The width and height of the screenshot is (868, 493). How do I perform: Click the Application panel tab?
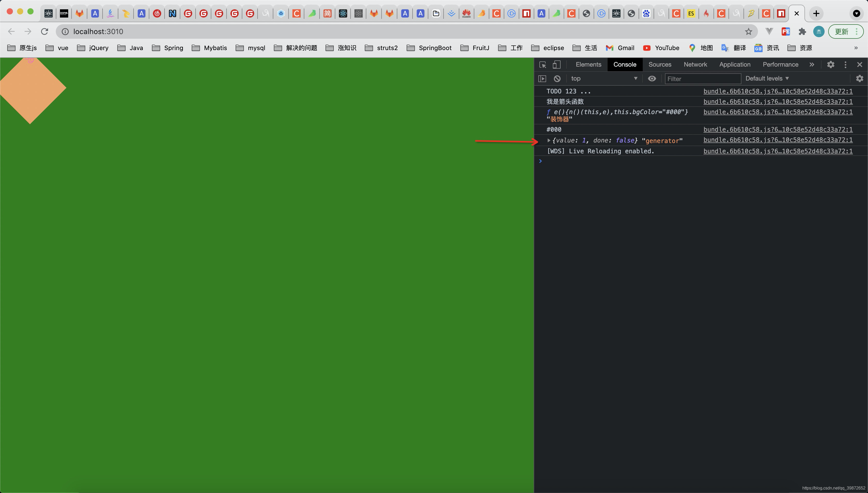coord(734,64)
